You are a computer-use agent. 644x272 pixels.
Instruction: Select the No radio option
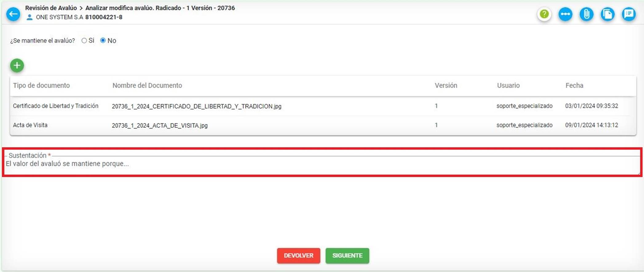[x=103, y=41]
